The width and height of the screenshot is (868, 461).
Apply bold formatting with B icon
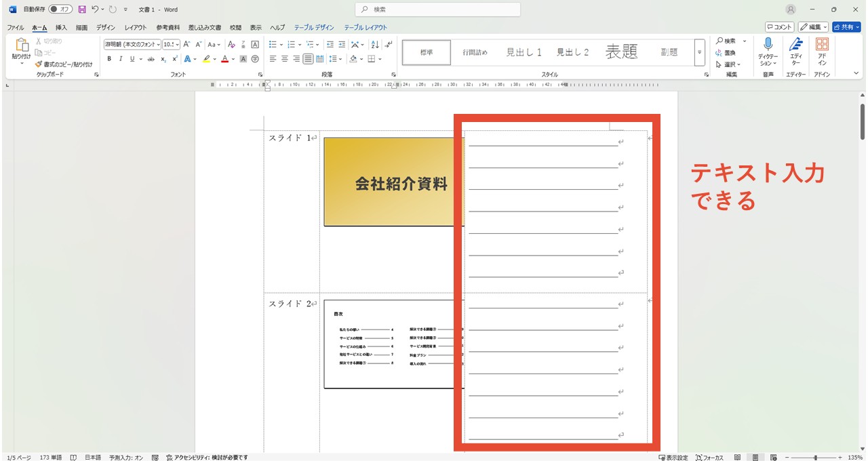[x=109, y=59]
